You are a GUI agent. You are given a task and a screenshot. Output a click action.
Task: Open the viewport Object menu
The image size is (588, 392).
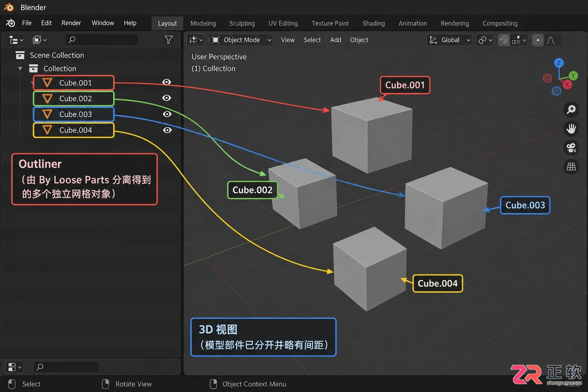pos(359,40)
